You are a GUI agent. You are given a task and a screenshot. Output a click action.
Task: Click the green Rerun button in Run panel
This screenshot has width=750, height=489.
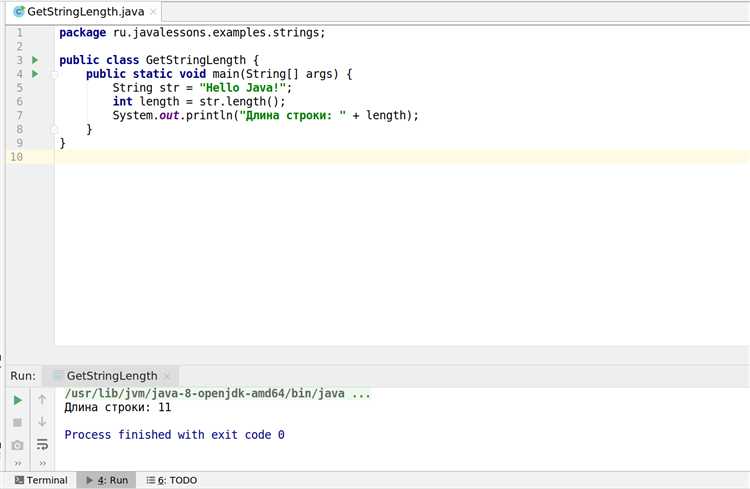(x=17, y=400)
